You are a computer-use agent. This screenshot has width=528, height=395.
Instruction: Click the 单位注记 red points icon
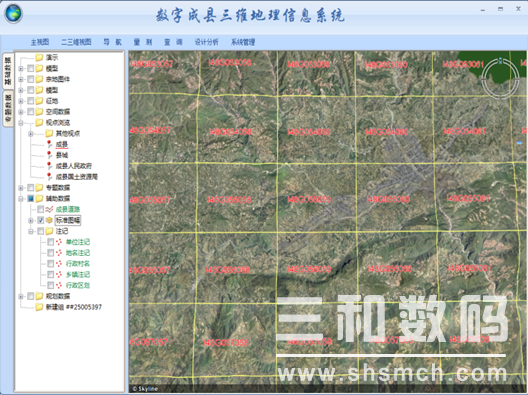tap(59, 242)
